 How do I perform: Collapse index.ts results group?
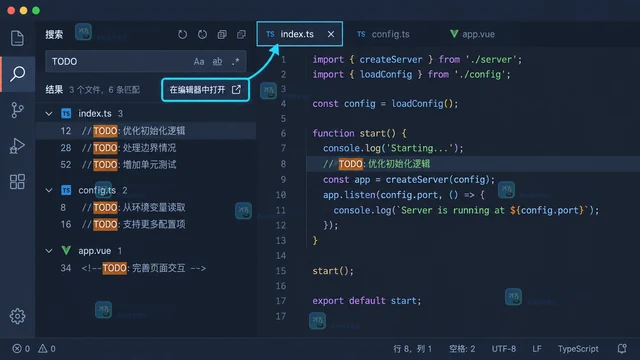[x=49, y=113]
